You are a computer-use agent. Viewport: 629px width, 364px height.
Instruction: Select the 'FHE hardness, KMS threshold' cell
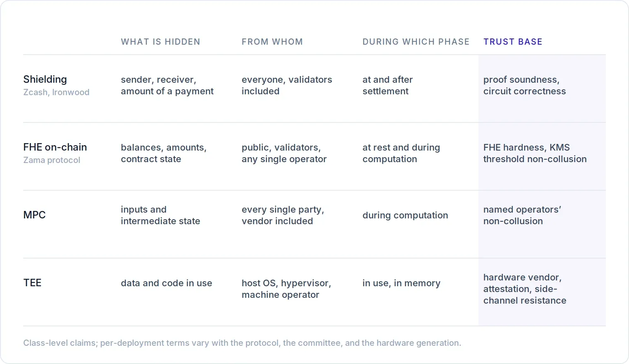[535, 153]
